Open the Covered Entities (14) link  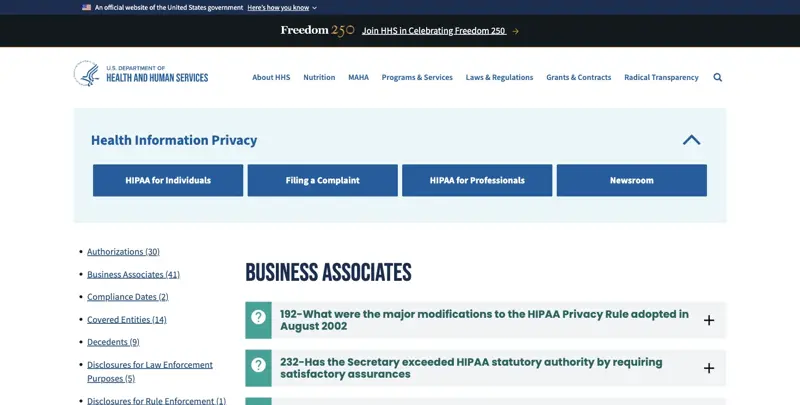click(x=127, y=320)
